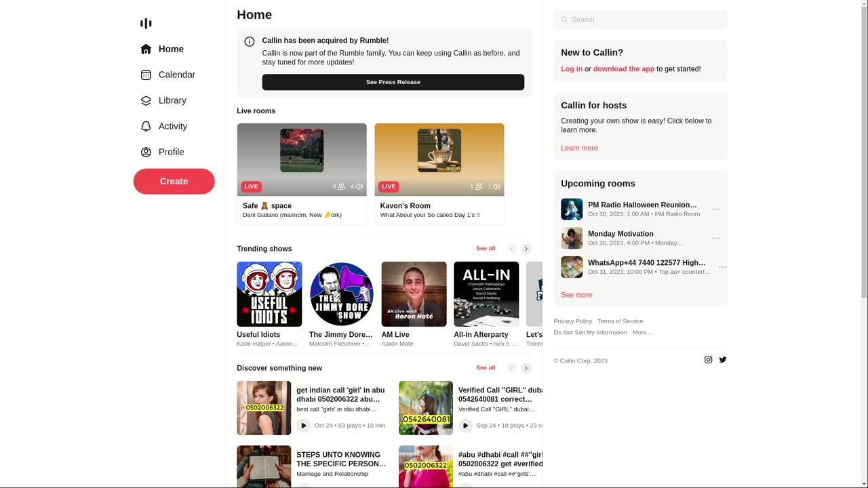Open options for WhatsApp+44 upcoming room

pos(722,267)
